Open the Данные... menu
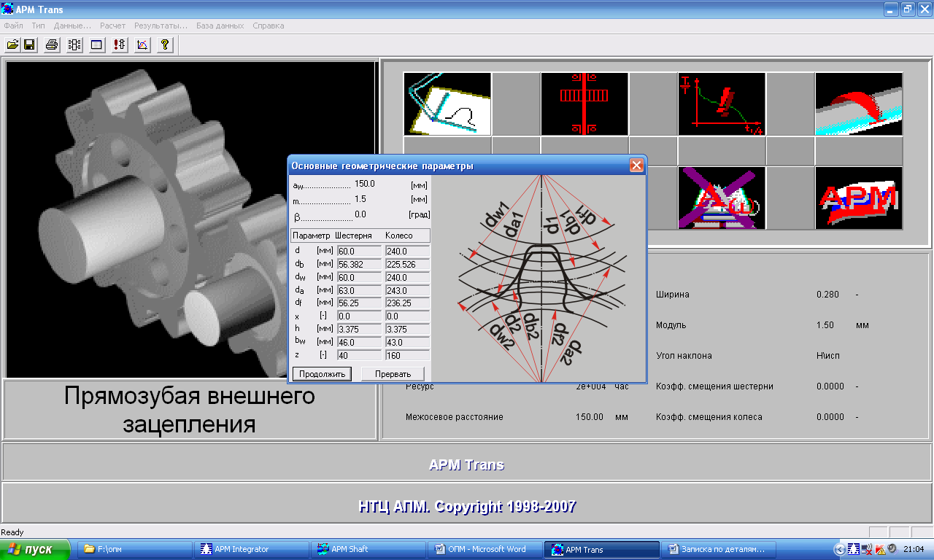 tap(72, 26)
